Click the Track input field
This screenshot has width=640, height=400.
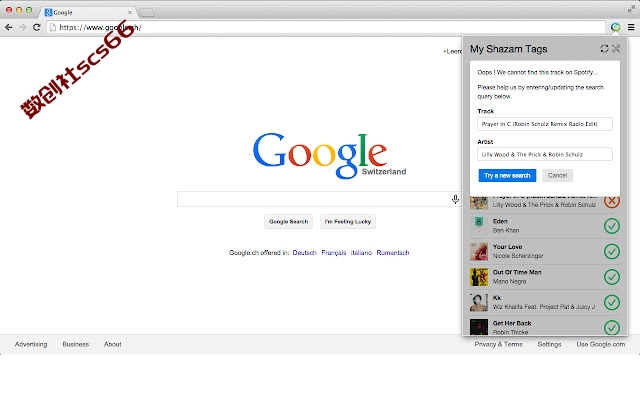[x=544, y=124]
